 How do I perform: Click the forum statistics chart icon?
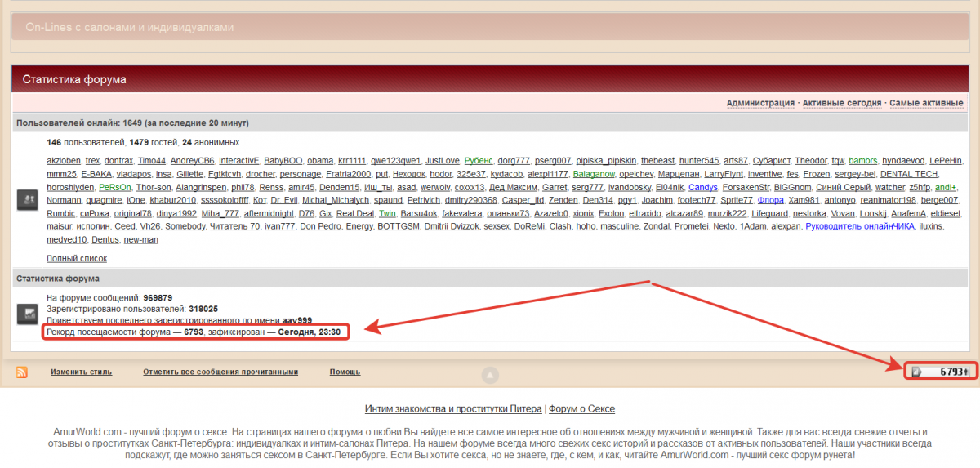[28, 314]
